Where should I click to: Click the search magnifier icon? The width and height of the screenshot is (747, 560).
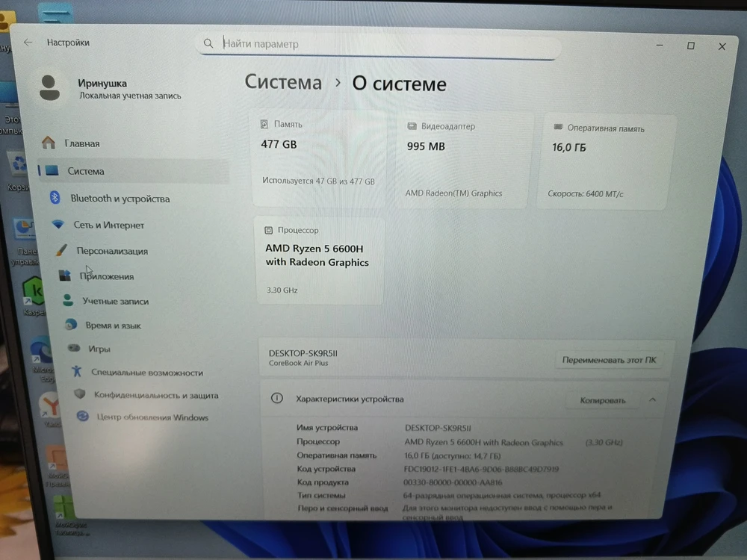[x=208, y=43]
